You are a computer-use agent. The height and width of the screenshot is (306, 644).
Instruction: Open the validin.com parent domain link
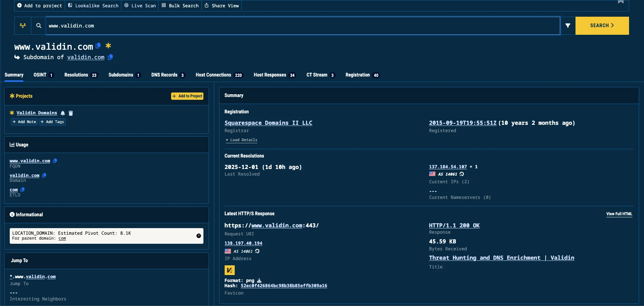86,57
